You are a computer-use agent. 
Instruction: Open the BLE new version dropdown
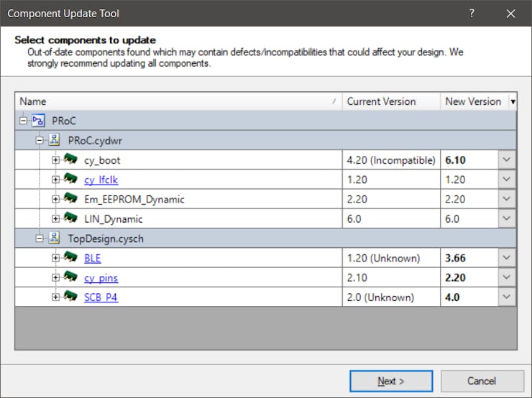507,258
